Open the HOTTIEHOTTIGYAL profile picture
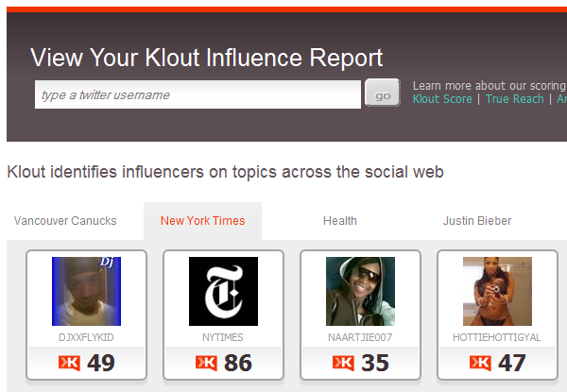Image resolution: width=567 pixels, height=392 pixels. [x=497, y=291]
